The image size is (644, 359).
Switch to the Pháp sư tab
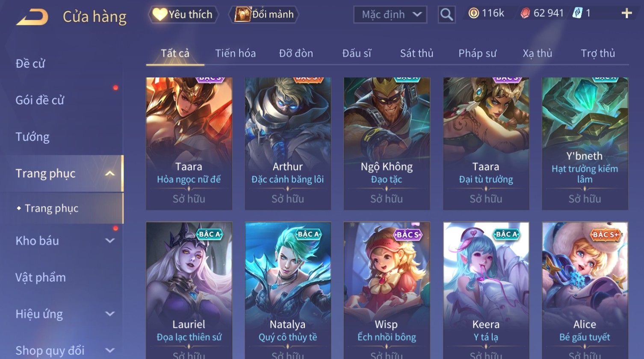point(477,53)
